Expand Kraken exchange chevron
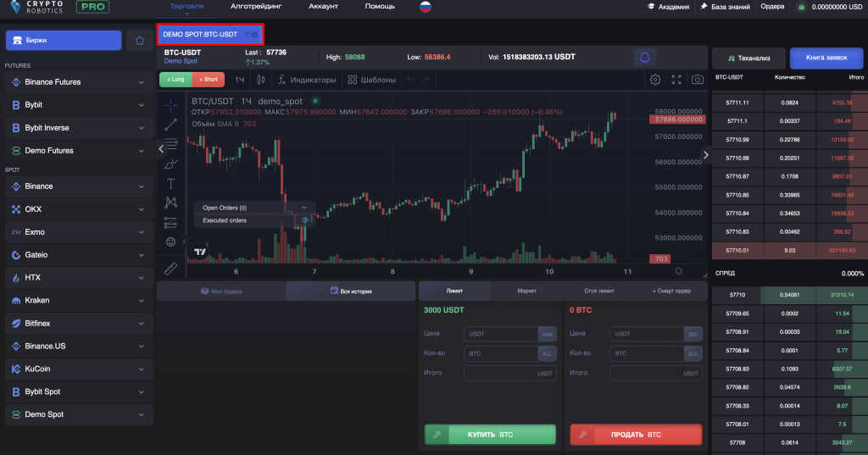868x455 pixels. click(x=142, y=301)
